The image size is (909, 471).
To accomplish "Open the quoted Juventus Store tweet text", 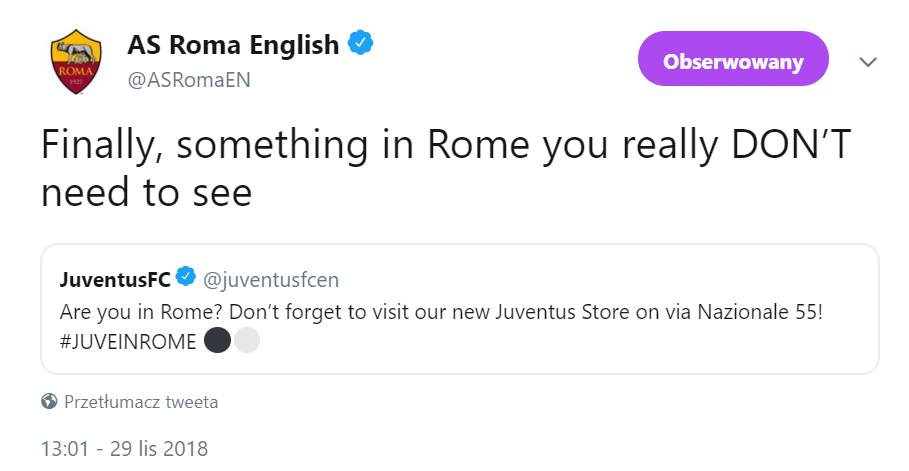I will pyautogui.click(x=441, y=326).
